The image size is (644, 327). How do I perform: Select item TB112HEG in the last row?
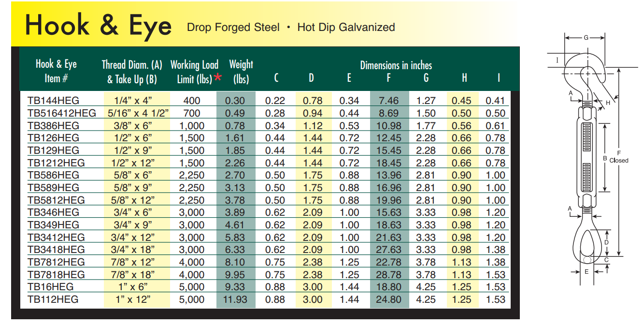tap(53, 299)
